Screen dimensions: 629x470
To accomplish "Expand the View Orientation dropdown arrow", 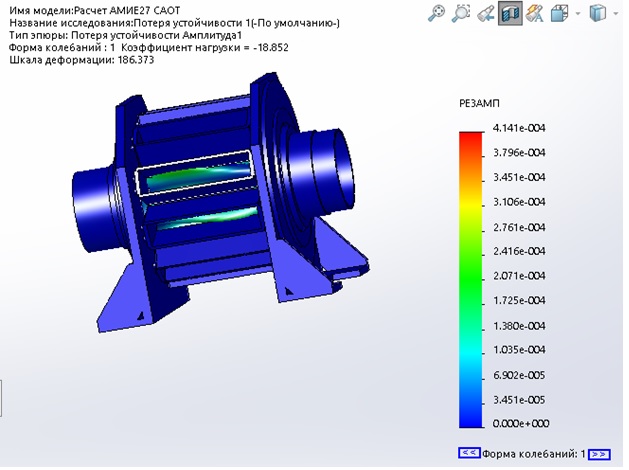I will [578, 14].
